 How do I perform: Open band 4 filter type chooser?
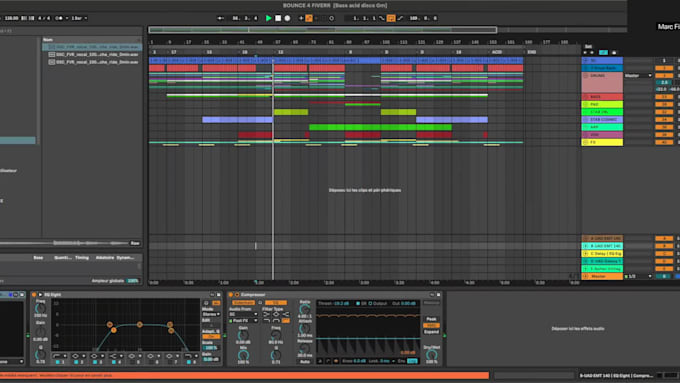115,356
